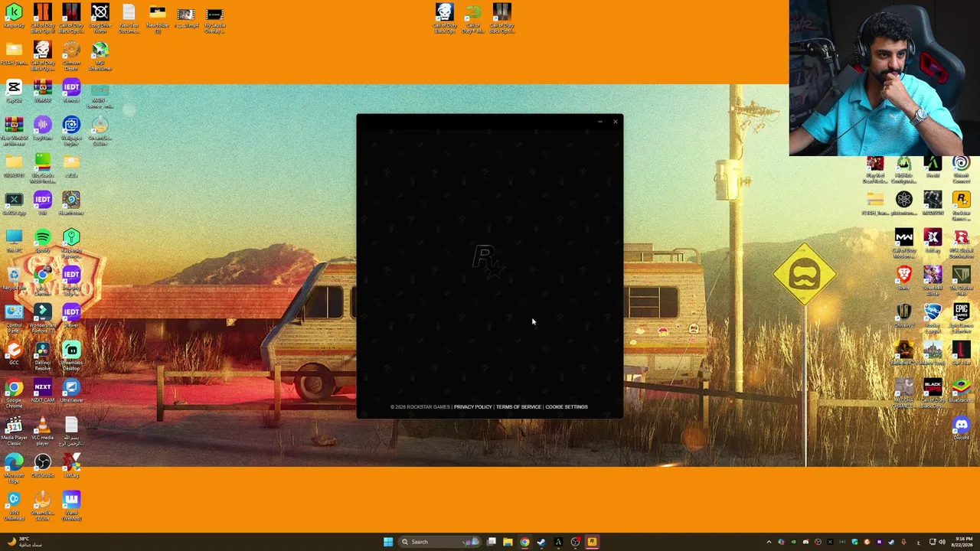Screen dimensions: 980x551
Task: Launch Brave browser desktop shortcut
Action: (903, 278)
